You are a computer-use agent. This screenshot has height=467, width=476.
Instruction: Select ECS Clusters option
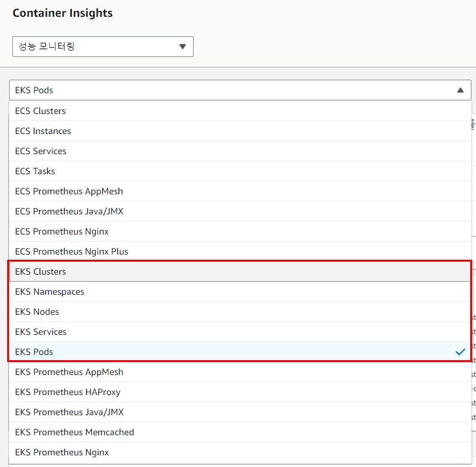click(x=240, y=111)
